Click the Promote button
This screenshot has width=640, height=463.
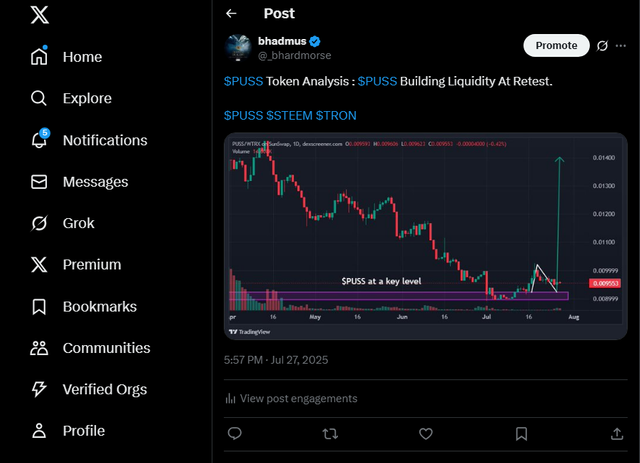coord(556,45)
